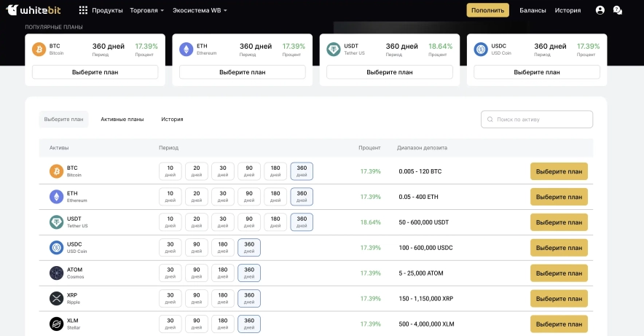Viewport: 644px width, 336px height.
Task: Switch to the История plans tab
Action: point(172,120)
